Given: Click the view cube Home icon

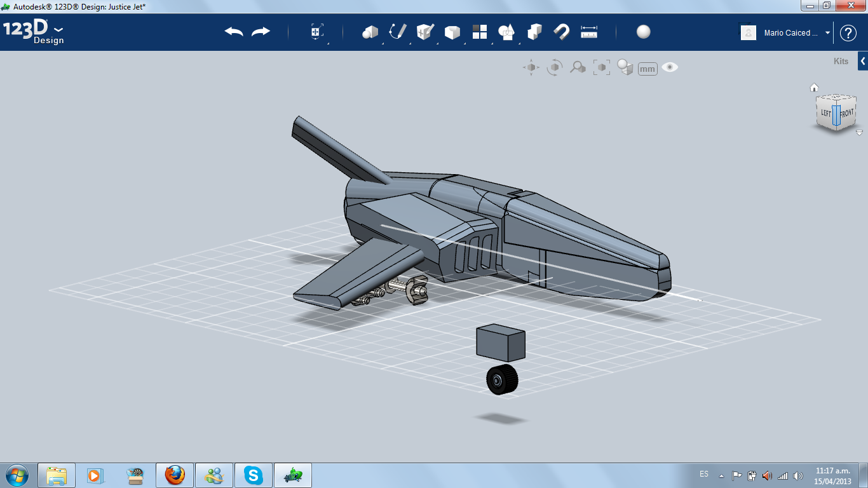Looking at the screenshot, I should coord(814,88).
